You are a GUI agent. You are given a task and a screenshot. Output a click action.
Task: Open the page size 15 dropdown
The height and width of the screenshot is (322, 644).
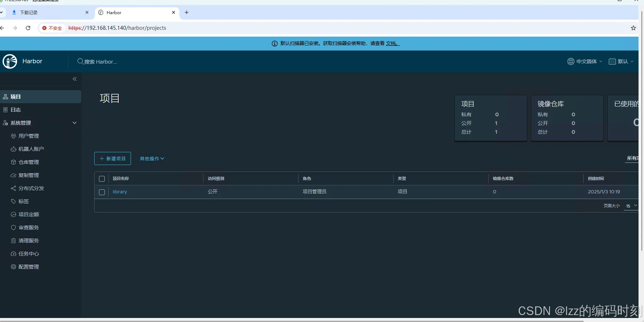(631, 206)
